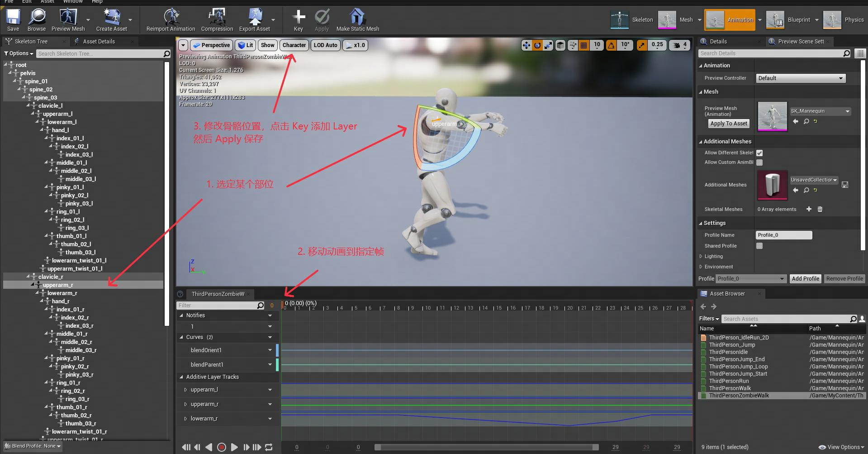Click Add Profile button
Screen dimensions: 868x454
tap(805, 279)
